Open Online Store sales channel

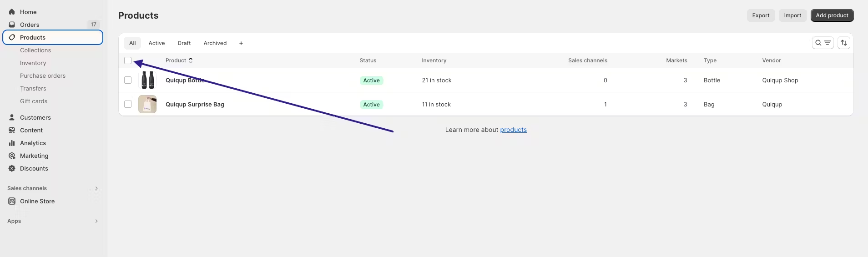[37, 201]
